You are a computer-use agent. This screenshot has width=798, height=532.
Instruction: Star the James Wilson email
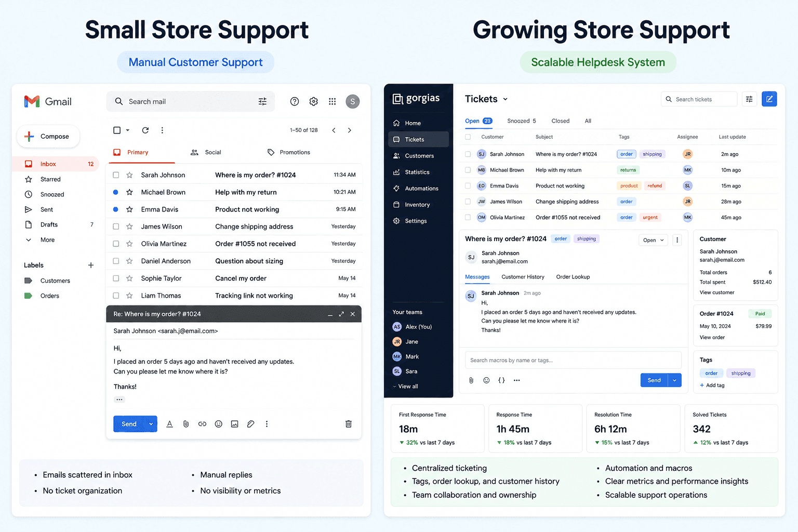pos(129,227)
